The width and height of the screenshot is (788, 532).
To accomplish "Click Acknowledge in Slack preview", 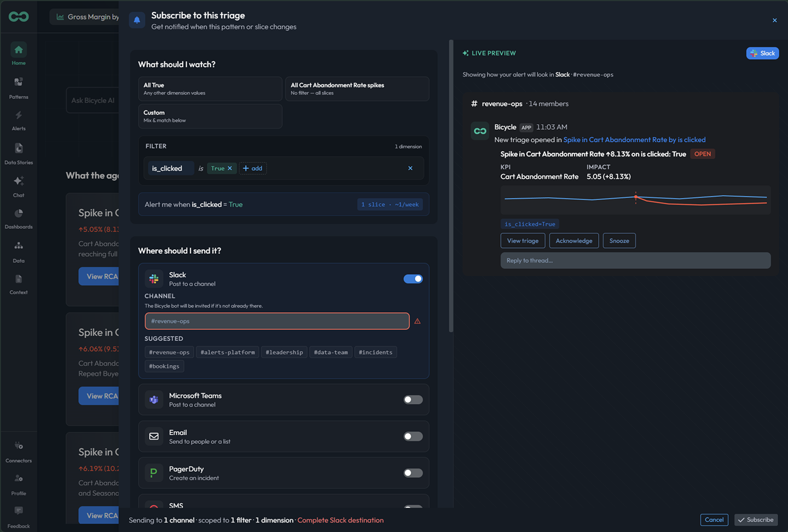I will [x=573, y=241].
